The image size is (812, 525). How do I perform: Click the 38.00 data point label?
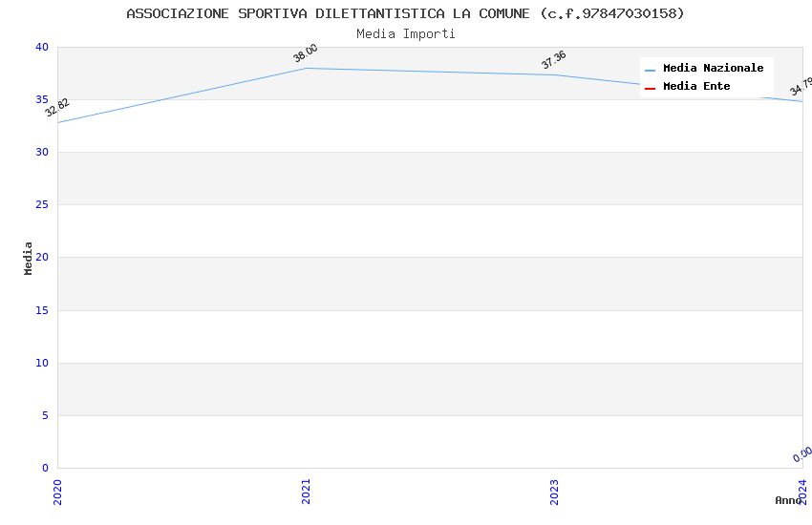coord(306,53)
